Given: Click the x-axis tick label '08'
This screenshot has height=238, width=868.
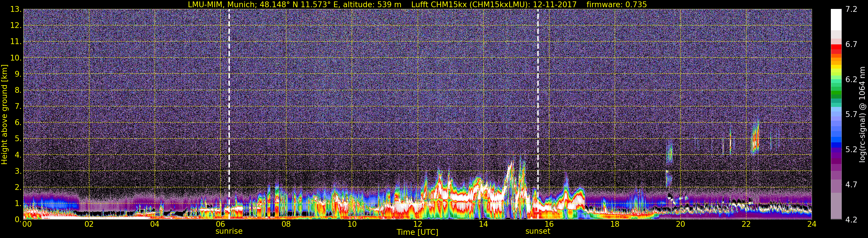Looking at the screenshot, I should click(x=286, y=224).
